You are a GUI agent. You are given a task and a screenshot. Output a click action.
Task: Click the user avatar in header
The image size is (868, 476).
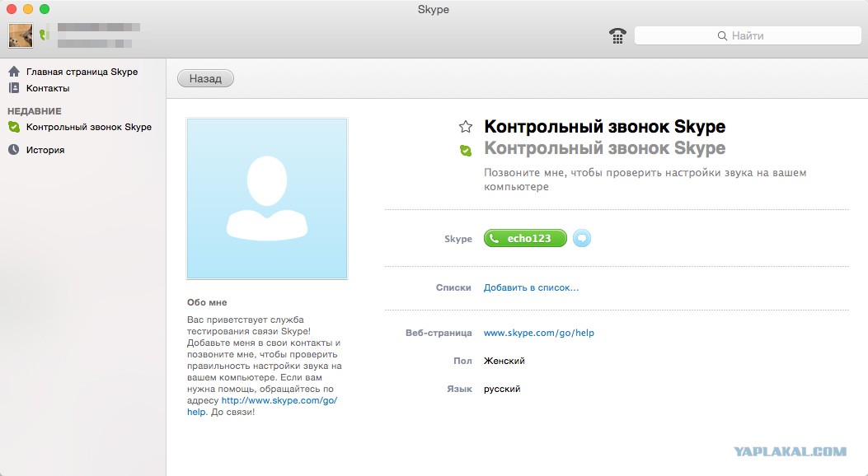point(21,35)
